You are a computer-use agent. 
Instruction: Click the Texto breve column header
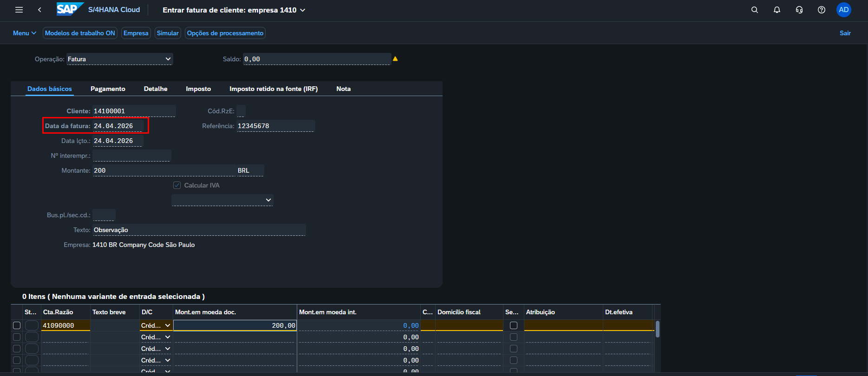pos(115,312)
